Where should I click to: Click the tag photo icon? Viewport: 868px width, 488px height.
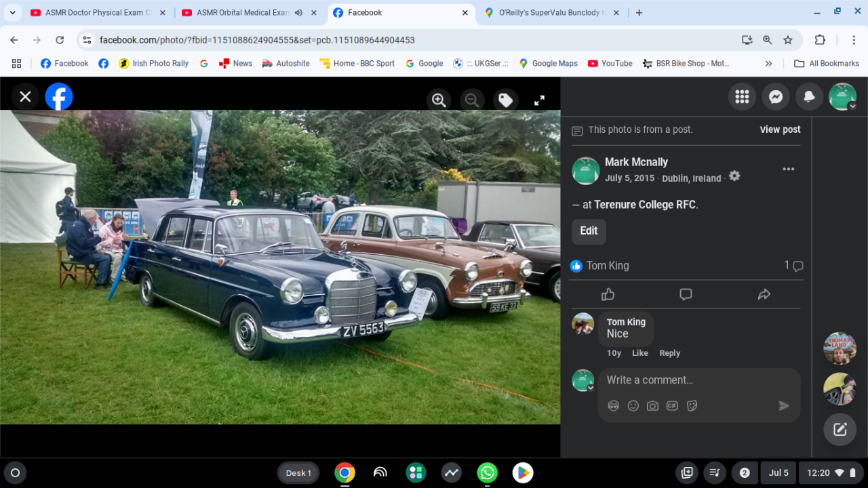click(505, 100)
